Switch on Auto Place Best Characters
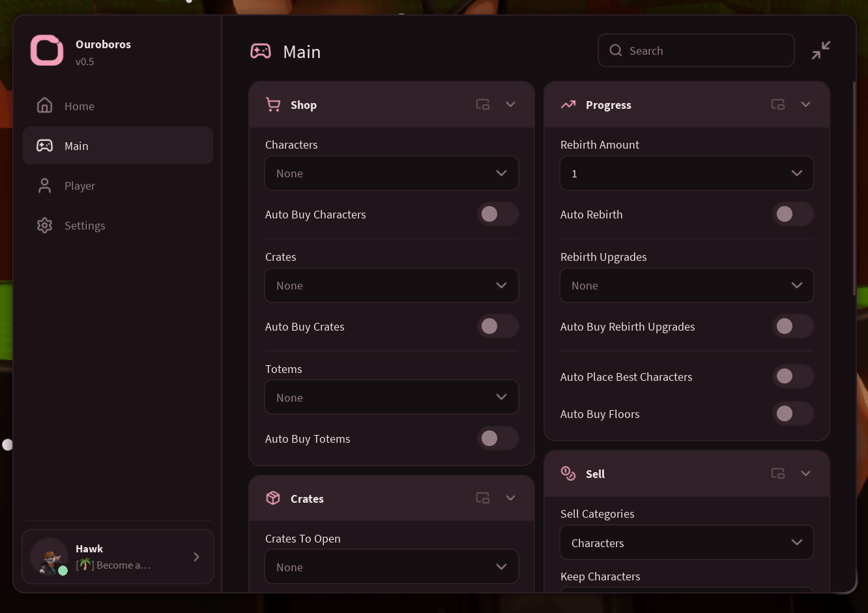The height and width of the screenshot is (613, 868). [793, 376]
